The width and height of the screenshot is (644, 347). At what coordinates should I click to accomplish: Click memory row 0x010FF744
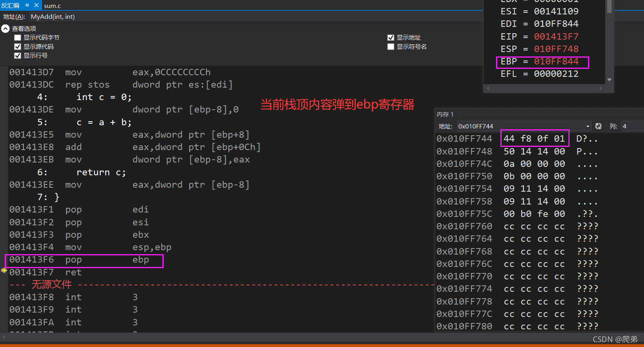coord(517,139)
